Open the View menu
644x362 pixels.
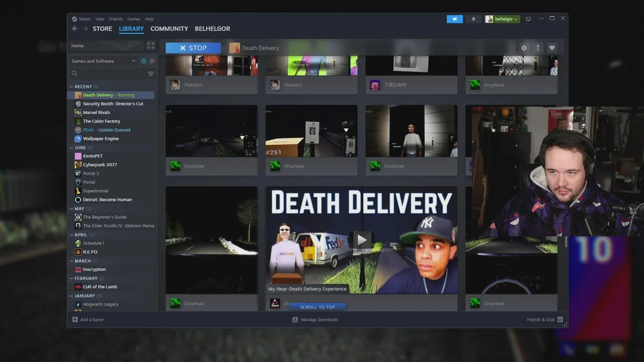pyautogui.click(x=100, y=19)
